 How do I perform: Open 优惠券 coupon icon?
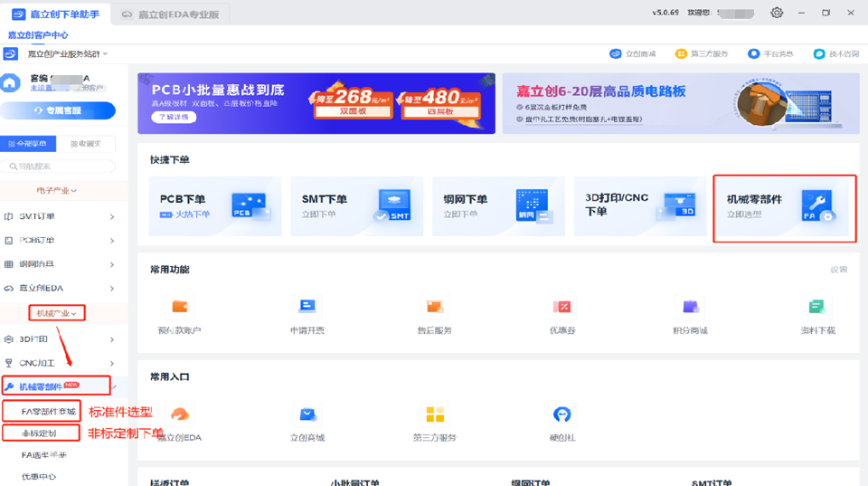click(561, 306)
